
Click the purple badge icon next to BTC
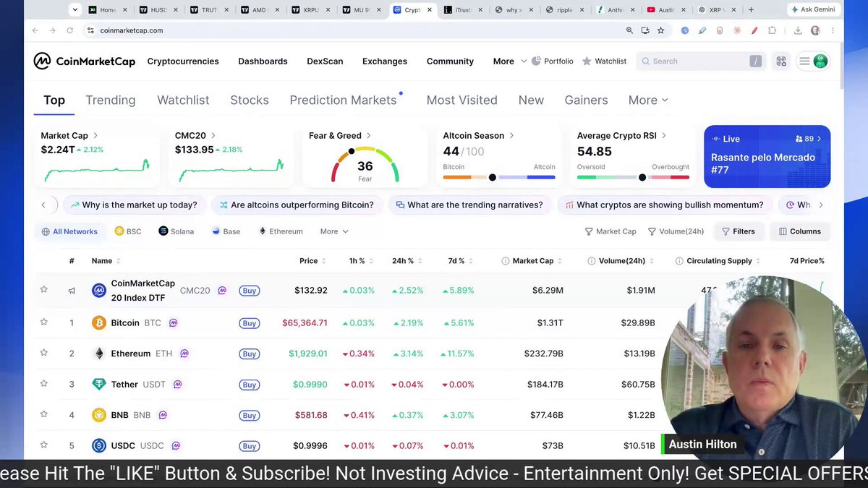[x=174, y=323]
